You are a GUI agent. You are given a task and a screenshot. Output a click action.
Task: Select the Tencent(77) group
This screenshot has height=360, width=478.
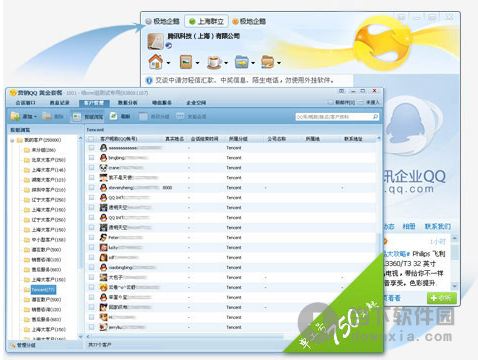(43, 290)
